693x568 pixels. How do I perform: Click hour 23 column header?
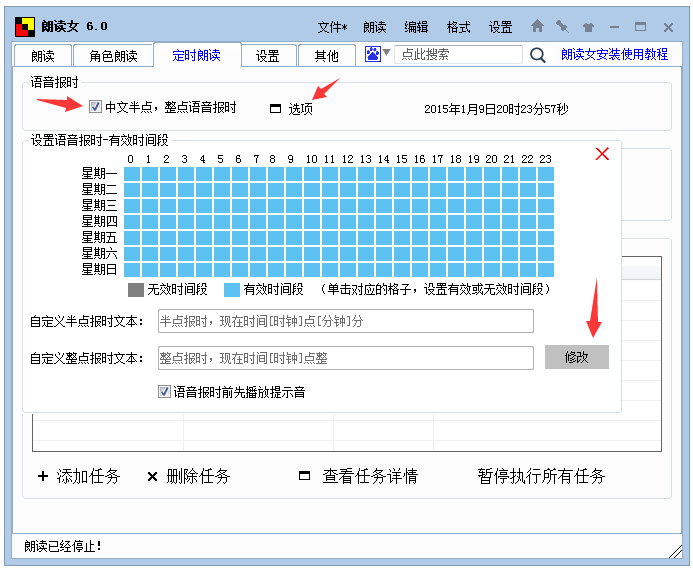(x=545, y=159)
